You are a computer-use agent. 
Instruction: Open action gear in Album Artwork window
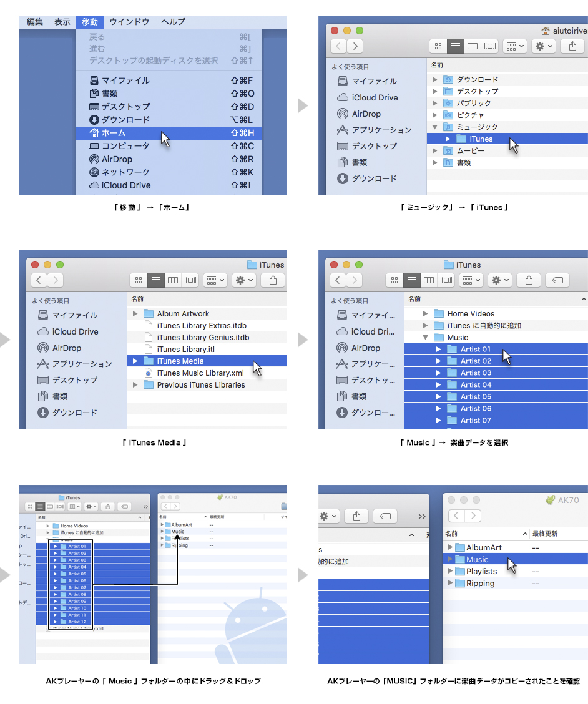pos(244,280)
